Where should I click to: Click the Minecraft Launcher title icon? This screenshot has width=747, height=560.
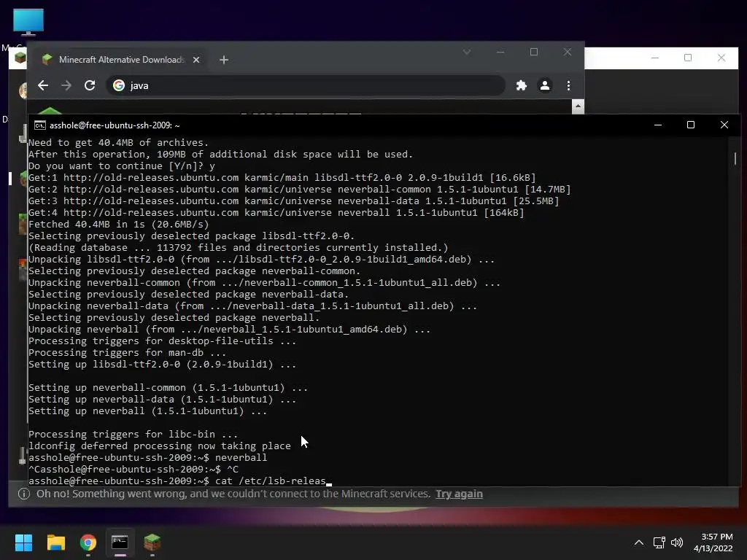pos(20,58)
